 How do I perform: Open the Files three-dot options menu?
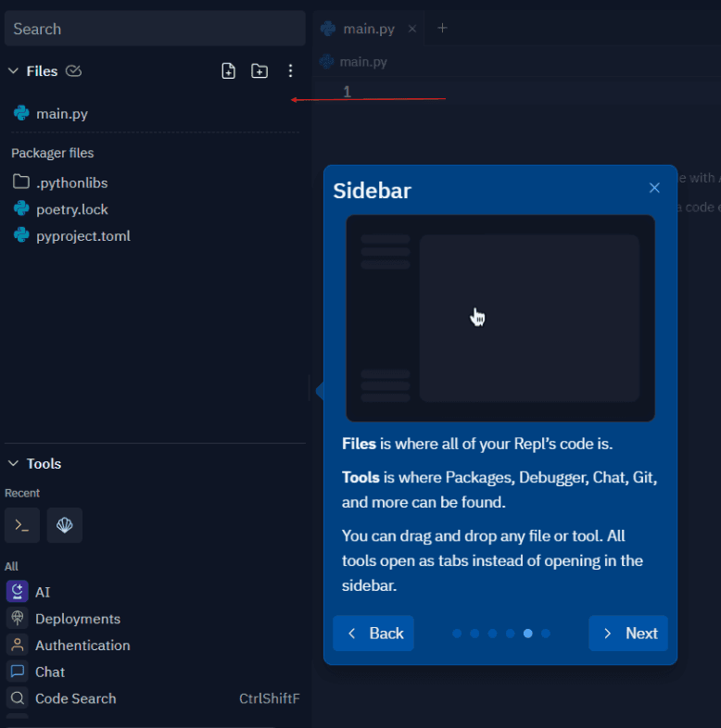pos(290,71)
